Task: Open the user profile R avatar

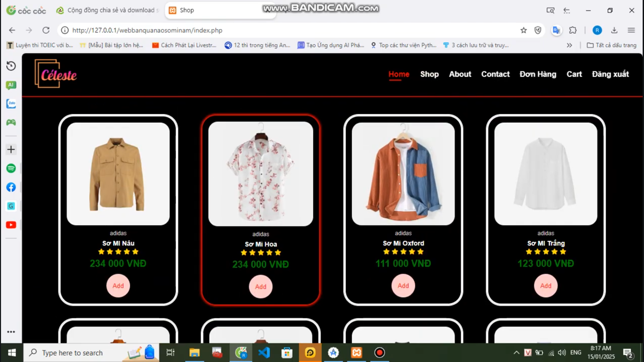Action: click(597, 30)
